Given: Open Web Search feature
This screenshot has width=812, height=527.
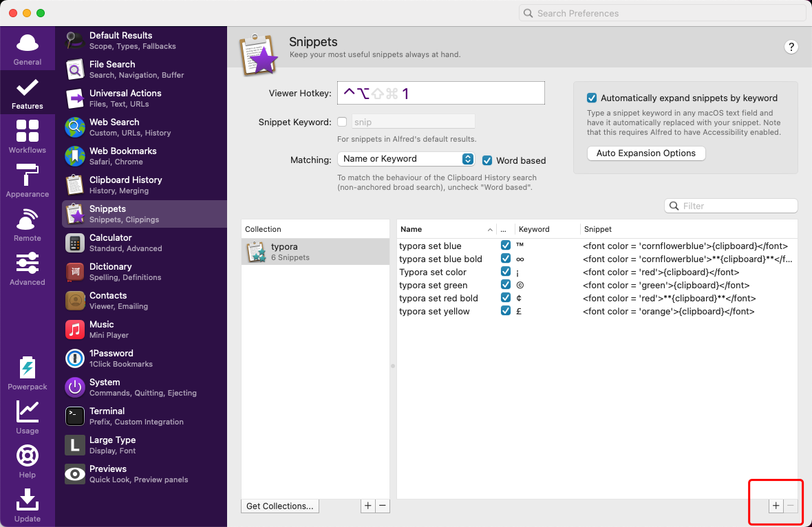Looking at the screenshot, I should pyautogui.click(x=144, y=127).
